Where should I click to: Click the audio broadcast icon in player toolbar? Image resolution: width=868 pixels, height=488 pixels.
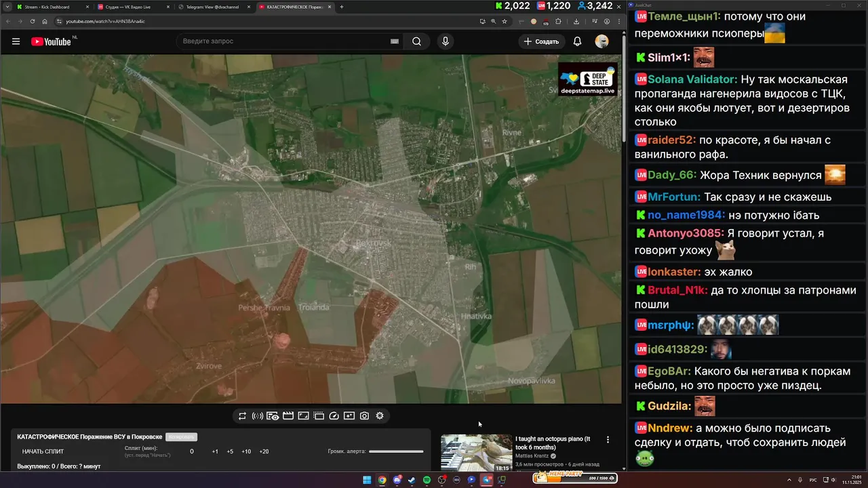[x=258, y=415]
